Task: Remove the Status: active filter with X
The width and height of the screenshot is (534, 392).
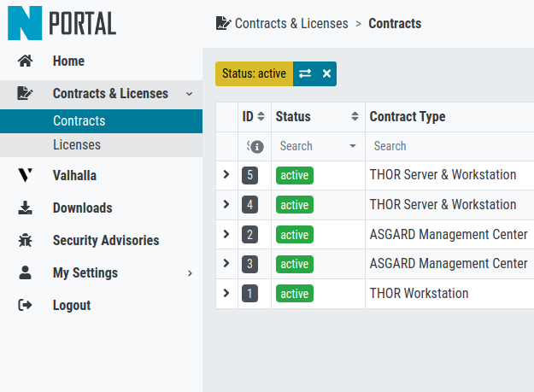Action: [x=326, y=73]
